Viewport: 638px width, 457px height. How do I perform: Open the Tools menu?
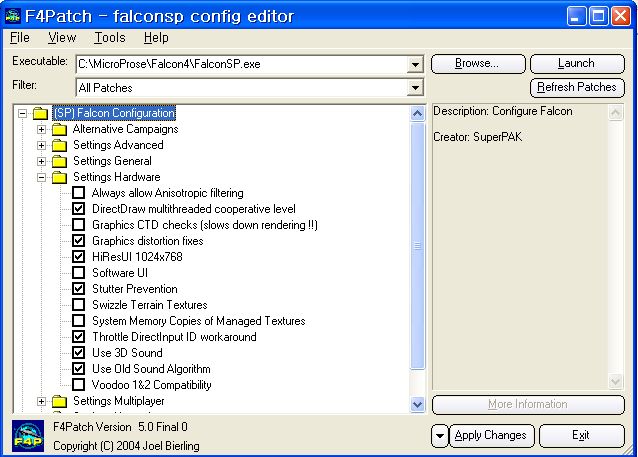point(110,38)
